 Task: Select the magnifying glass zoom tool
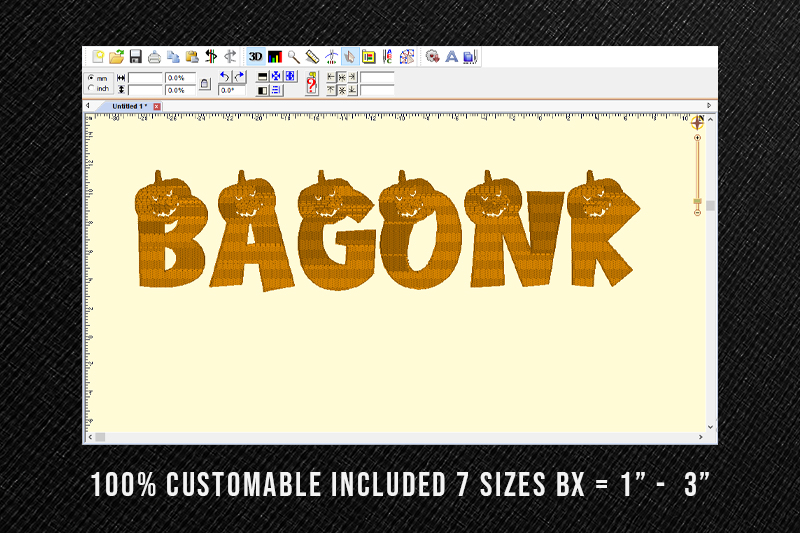point(293,57)
